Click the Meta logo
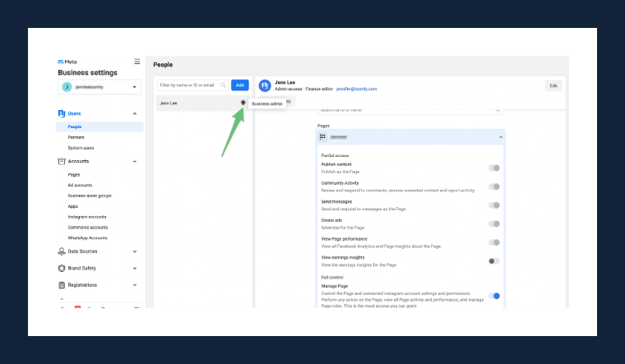This screenshot has width=625, height=364. [67, 62]
